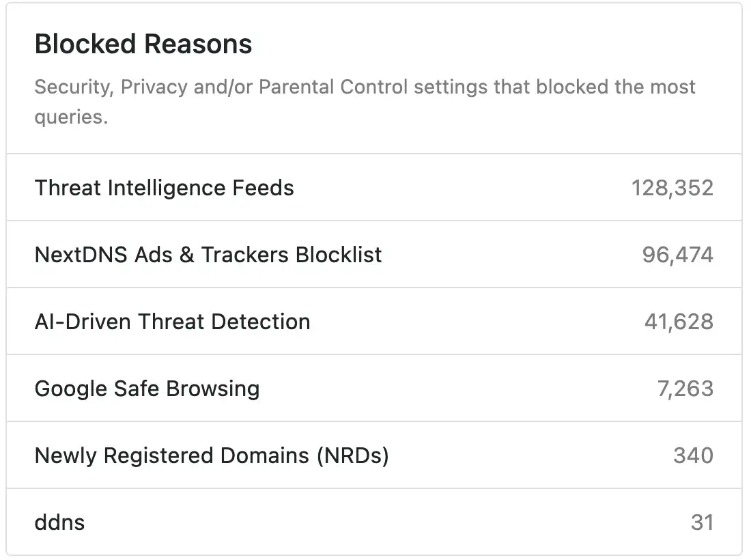Click the 7,263 blocked count
Screen dimensions: 751x560
685,389
